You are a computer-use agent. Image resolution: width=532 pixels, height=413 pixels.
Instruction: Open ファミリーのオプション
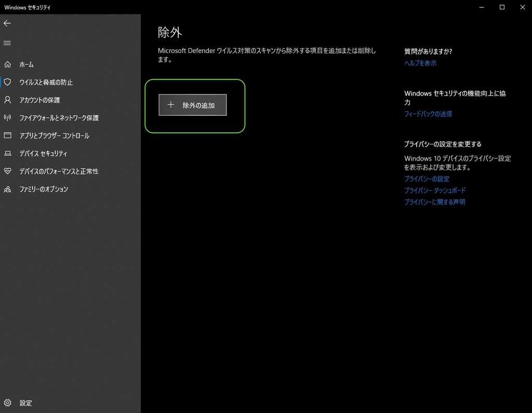[x=70, y=189]
